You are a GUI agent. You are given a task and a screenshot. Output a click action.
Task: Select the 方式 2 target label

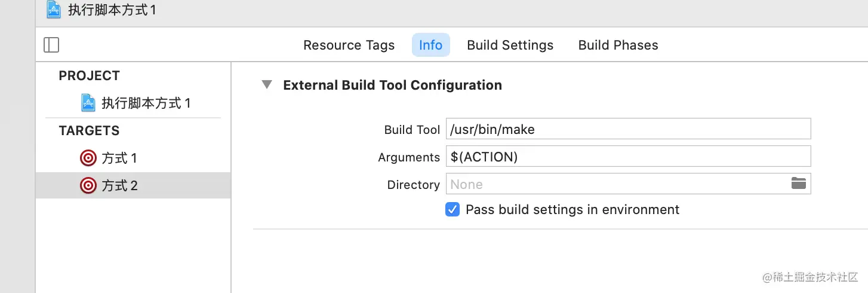tap(119, 185)
